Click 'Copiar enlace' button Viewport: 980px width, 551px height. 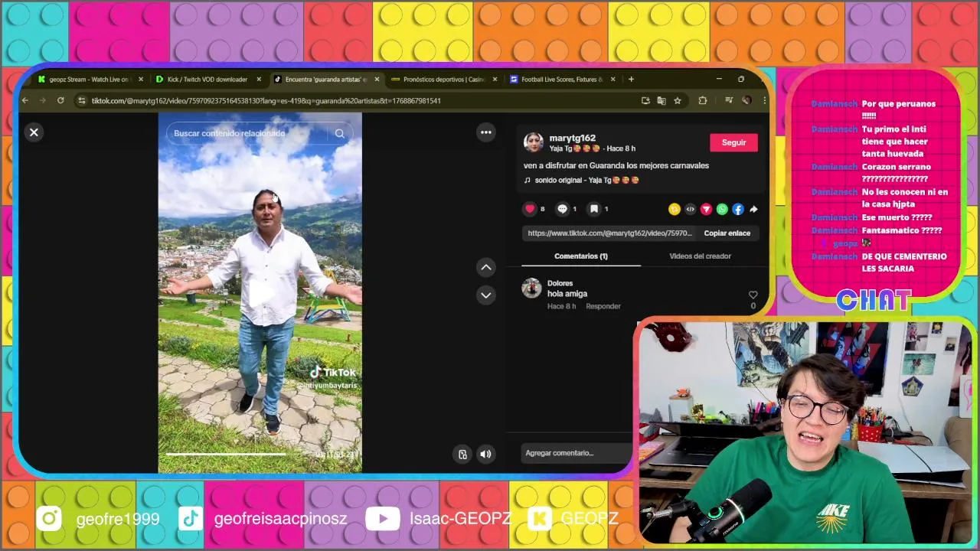727,233
